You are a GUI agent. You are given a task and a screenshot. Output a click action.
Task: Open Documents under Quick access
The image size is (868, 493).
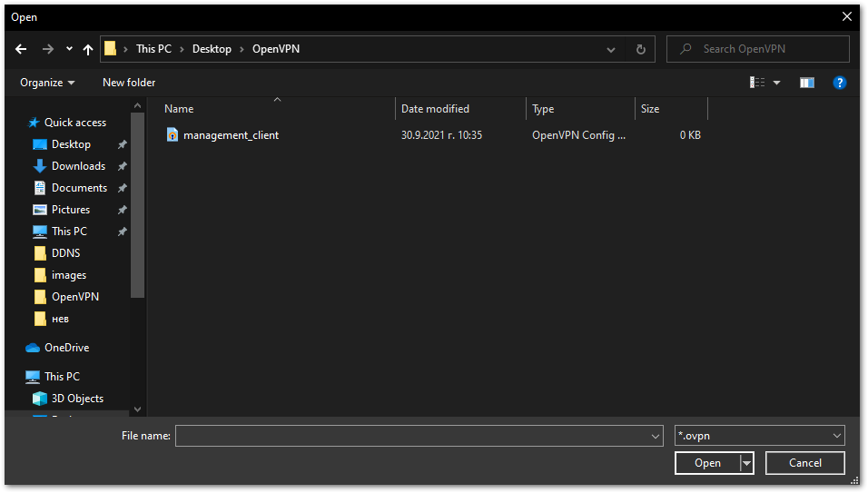click(79, 188)
